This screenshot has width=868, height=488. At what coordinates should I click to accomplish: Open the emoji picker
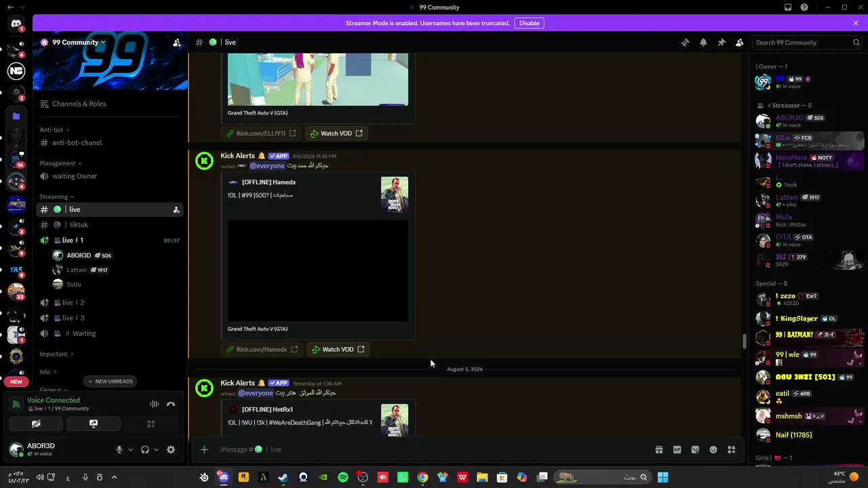point(713,449)
